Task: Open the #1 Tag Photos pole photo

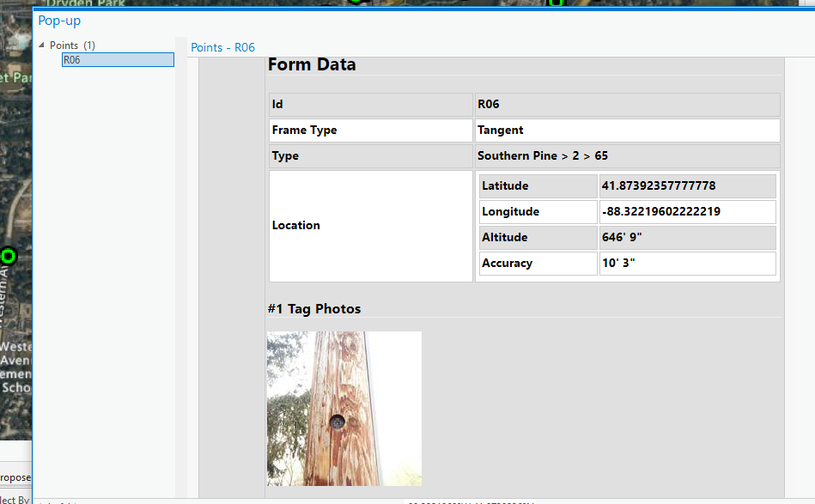Action: pos(344,408)
